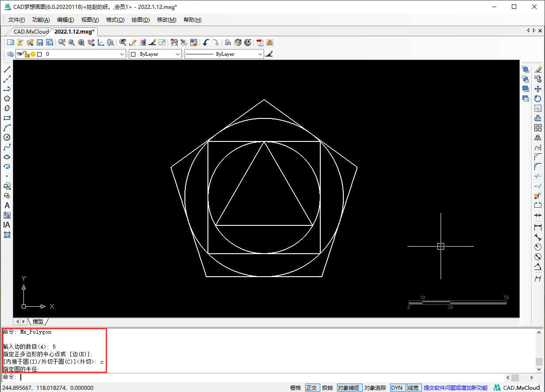The width and height of the screenshot is (545, 392).
Task: Click the Print icon
Action: [228, 42]
